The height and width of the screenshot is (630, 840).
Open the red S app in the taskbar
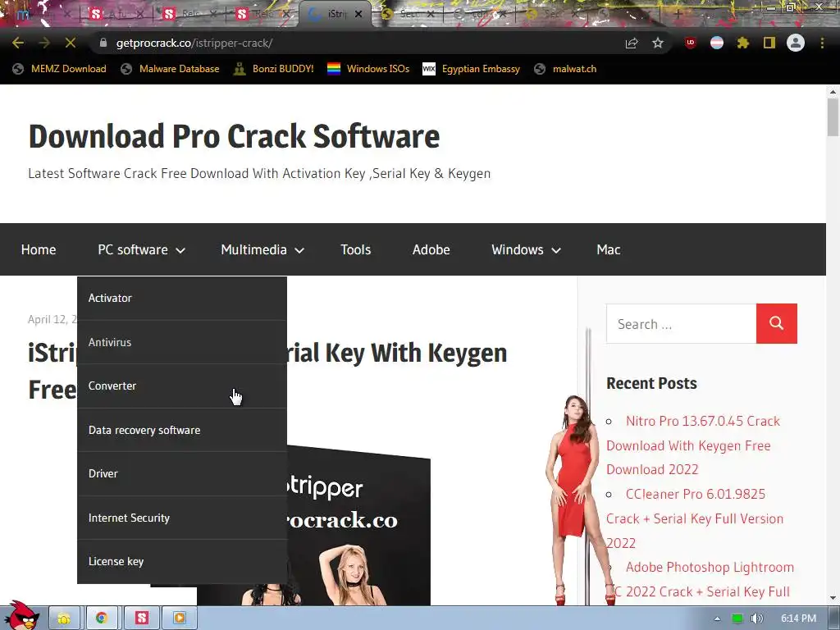tap(141, 619)
